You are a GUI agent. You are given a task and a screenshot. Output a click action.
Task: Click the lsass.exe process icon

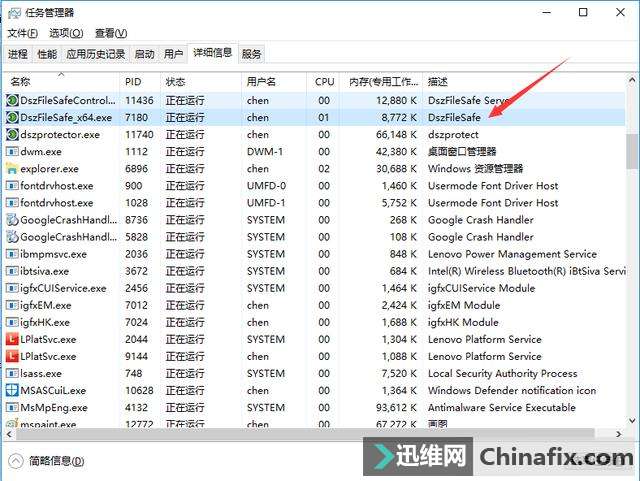click(12, 373)
